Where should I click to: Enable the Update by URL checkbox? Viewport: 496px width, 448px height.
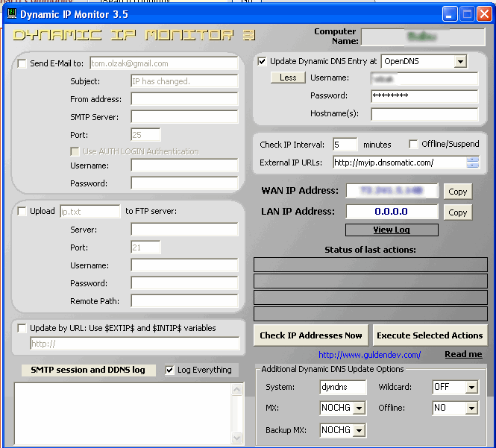point(22,328)
